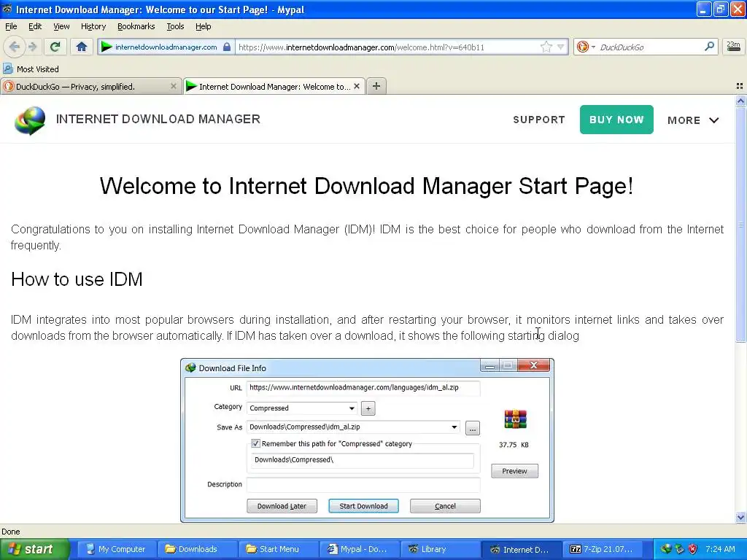Click the vertical scrollbar up arrow
This screenshot has width=747, height=560.
click(740, 101)
